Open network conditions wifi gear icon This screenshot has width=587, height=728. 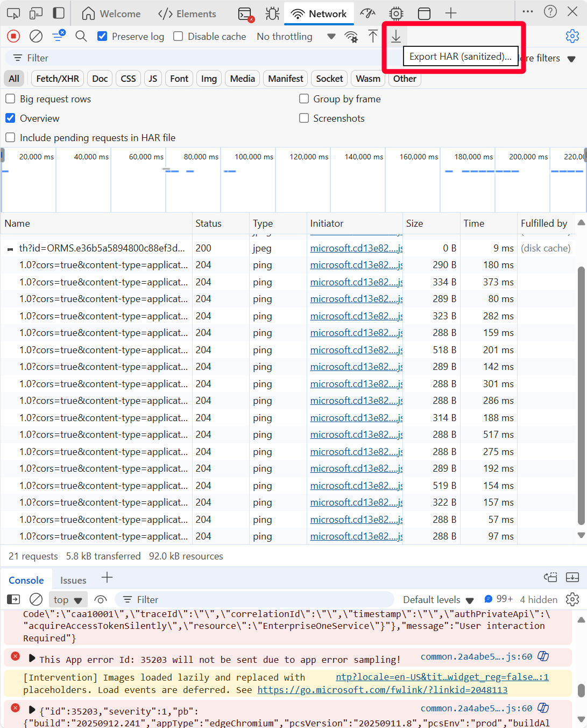[x=351, y=36]
